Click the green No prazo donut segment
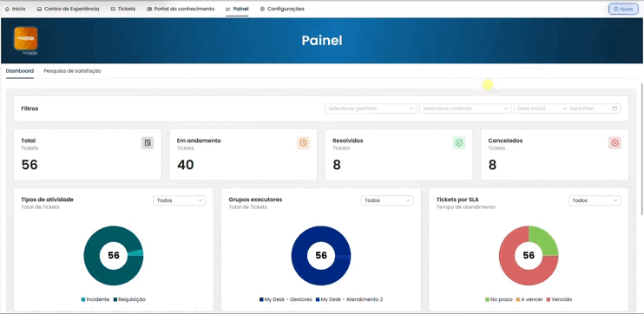This screenshot has width=644, height=314. [545, 241]
